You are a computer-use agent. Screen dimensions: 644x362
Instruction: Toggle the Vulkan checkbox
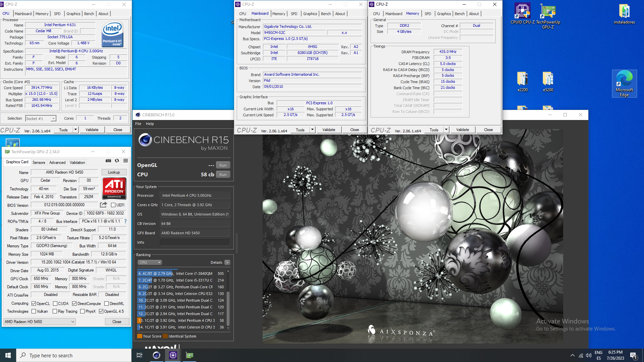(x=34, y=311)
